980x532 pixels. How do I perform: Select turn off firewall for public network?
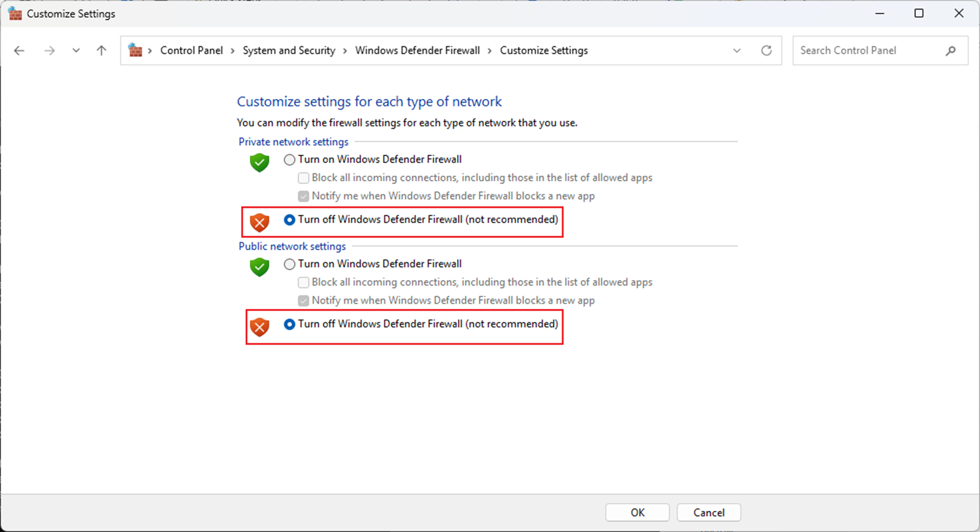[x=289, y=324]
